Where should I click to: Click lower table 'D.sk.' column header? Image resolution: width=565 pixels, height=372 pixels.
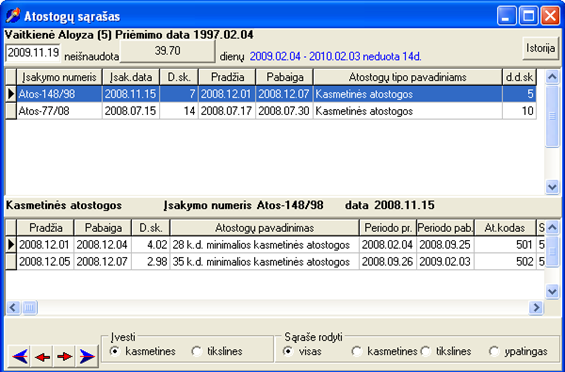coord(151,228)
